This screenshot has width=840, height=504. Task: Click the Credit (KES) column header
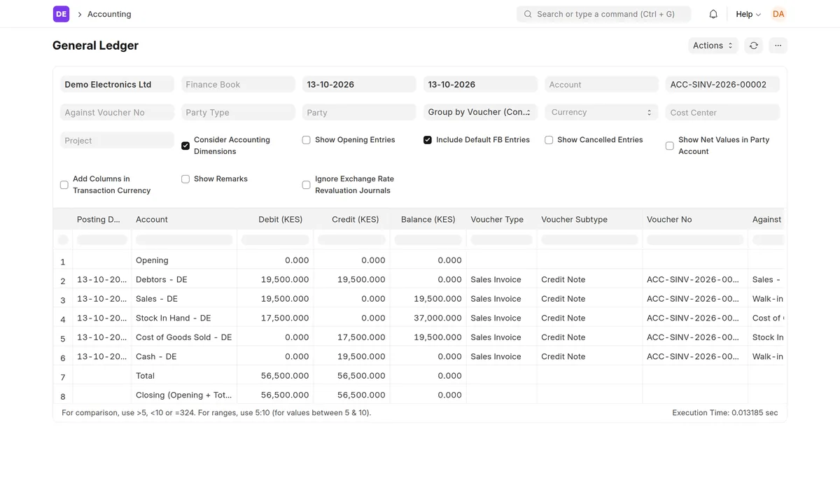click(351, 219)
